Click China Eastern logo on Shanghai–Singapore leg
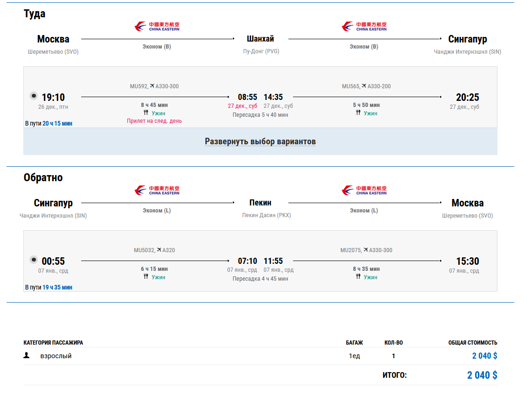Image resolution: width=532 pixels, height=403 pixels. (x=364, y=26)
